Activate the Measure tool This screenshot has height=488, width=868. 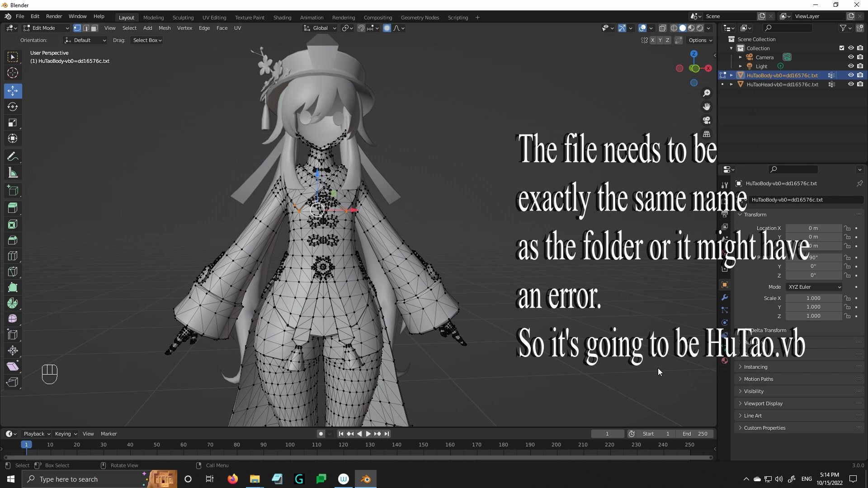[x=13, y=172]
